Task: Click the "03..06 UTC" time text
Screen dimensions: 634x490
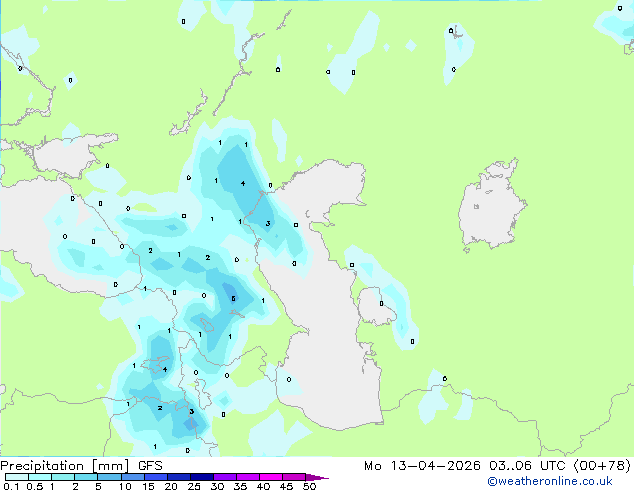Action: pyautogui.click(x=529, y=466)
